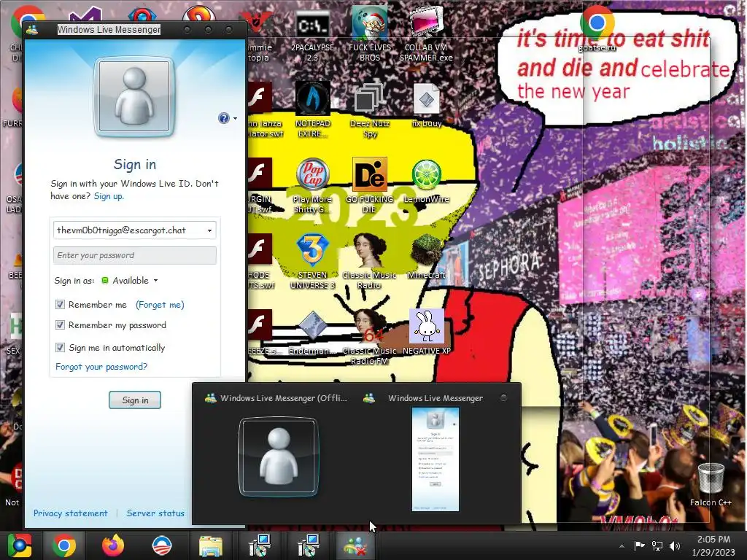The image size is (747, 560).
Task: Open the STEVEN UNIVERSE 3 icon
Action: point(312,262)
